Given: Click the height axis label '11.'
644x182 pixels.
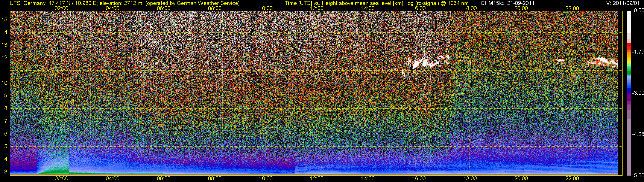Looking at the screenshot, I should (5, 70).
